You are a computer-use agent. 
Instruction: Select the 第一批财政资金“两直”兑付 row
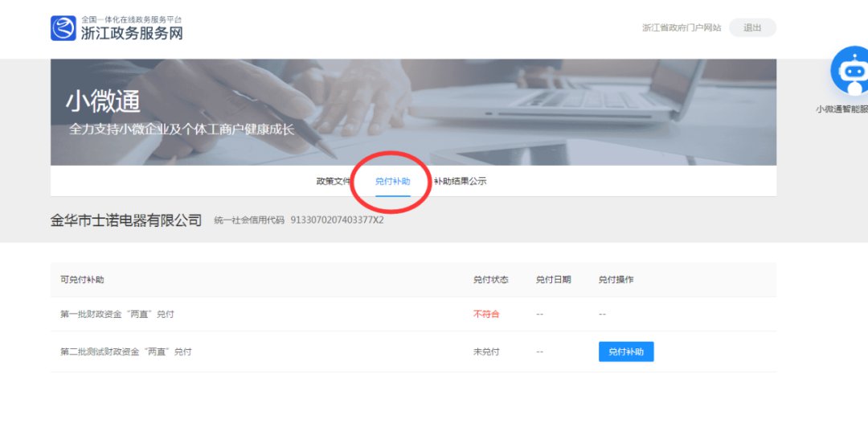point(117,314)
